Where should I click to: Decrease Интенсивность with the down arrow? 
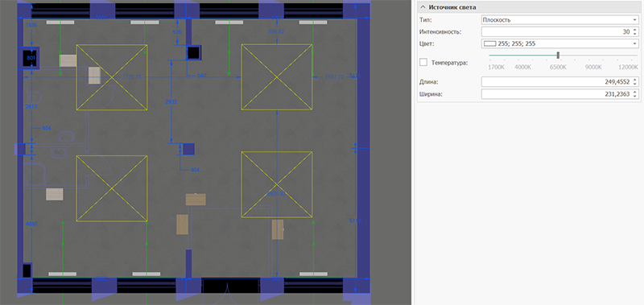pyautogui.click(x=635, y=34)
